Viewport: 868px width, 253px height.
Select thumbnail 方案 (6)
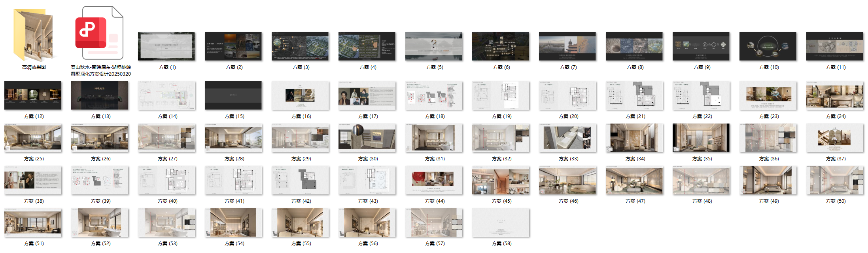501,46
